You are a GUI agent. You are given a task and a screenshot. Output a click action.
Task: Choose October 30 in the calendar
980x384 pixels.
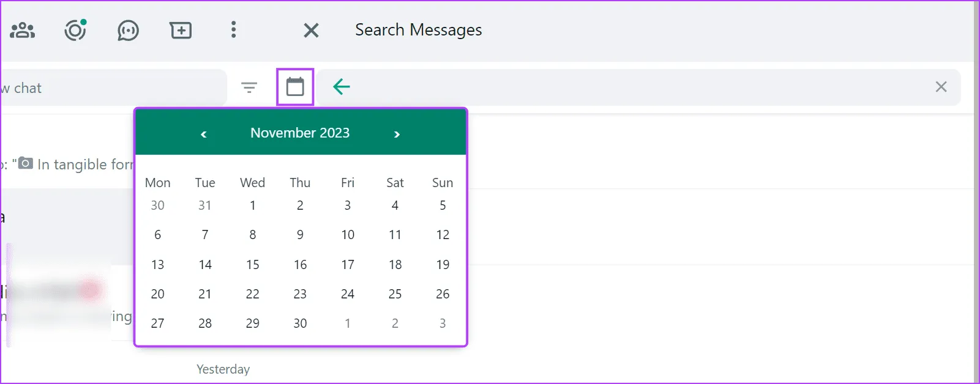click(157, 205)
